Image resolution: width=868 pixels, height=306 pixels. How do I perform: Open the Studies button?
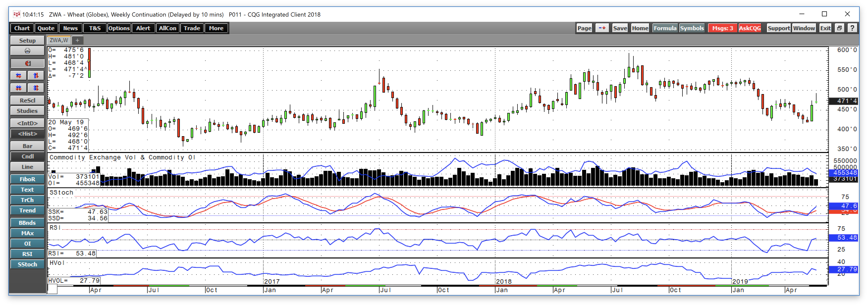[27, 111]
